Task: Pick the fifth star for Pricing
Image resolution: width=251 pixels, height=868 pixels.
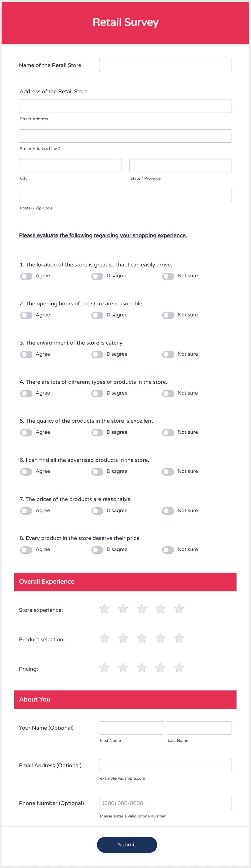Action: pyautogui.click(x=179, y=667)
